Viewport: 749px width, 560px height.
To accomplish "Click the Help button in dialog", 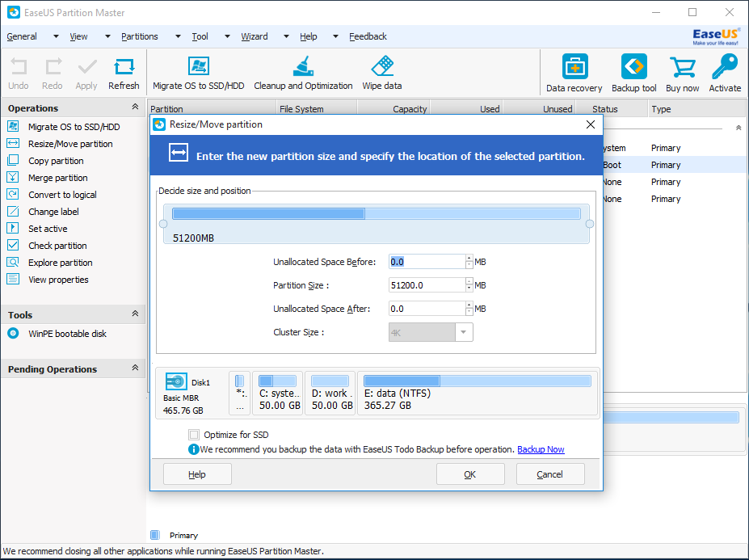I will click(x=197, y=474).
